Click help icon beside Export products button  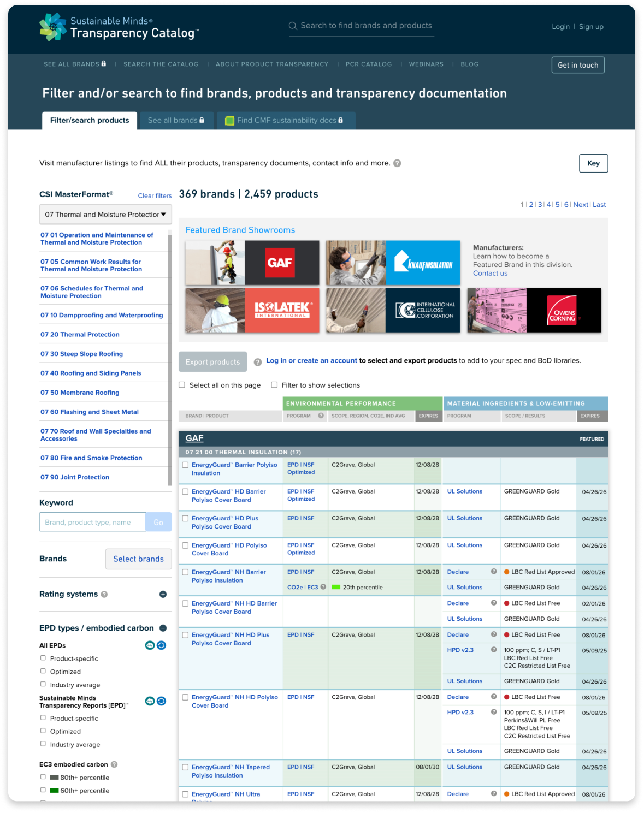(258, 362)
